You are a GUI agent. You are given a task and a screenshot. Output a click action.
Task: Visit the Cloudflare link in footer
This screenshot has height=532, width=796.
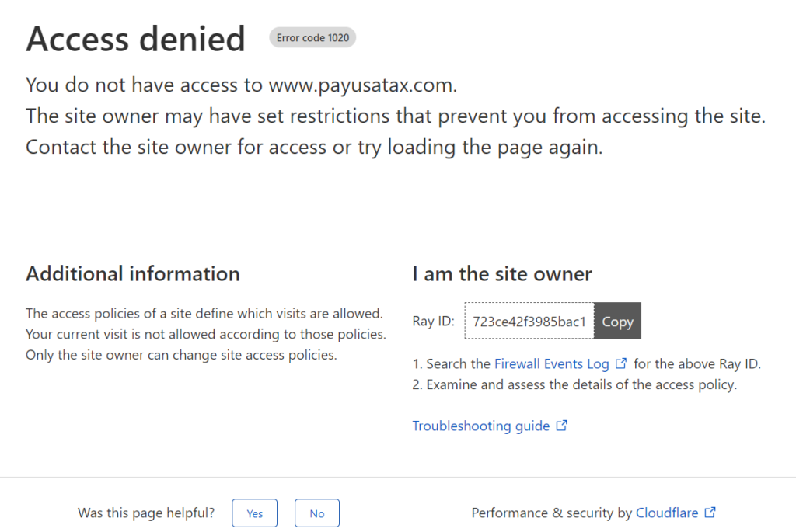tap(667, 513)
